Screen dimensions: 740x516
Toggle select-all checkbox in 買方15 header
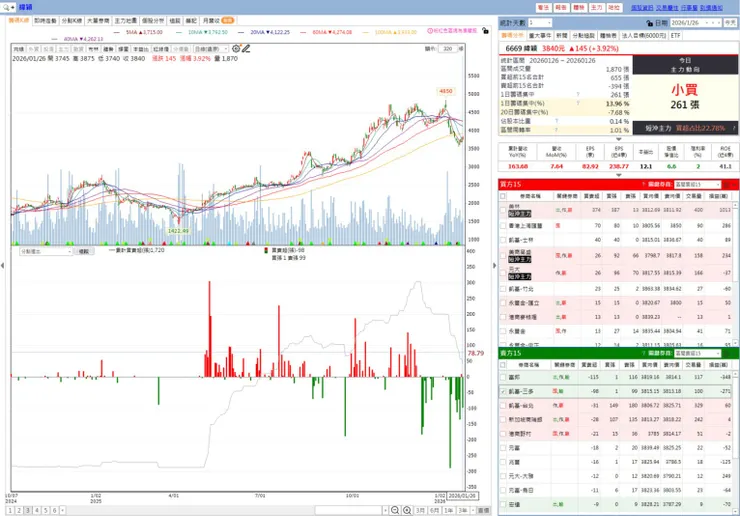pos(503,196)
